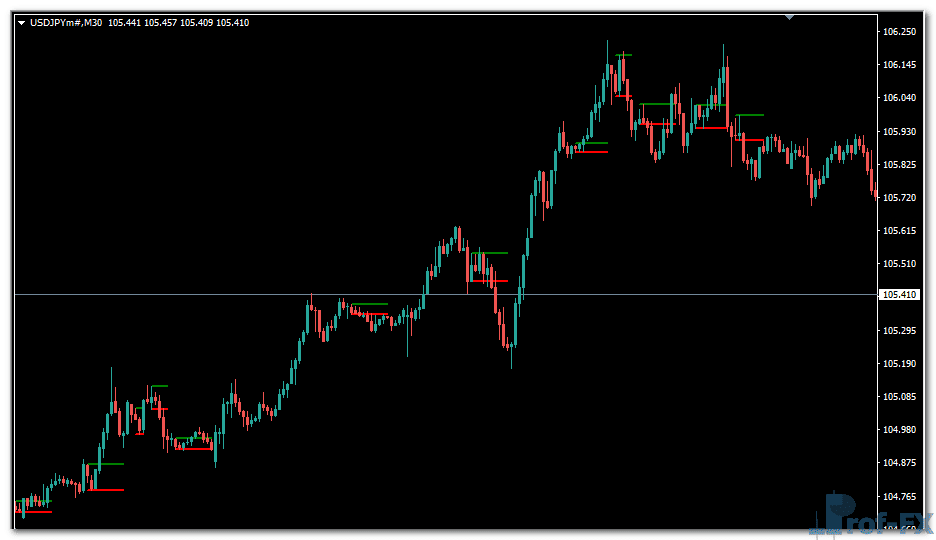Click the OHLC values in chart header
The height and width of the screenshot is (540, 936).
(179, 22)
